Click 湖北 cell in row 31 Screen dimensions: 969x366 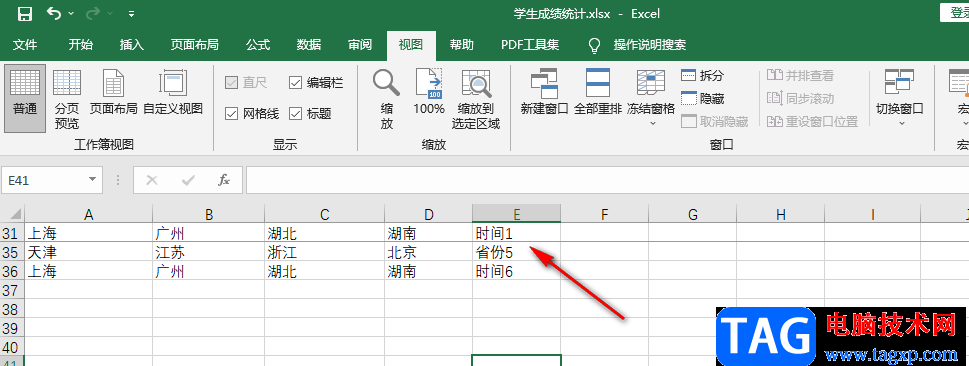[x=324, y=233]
